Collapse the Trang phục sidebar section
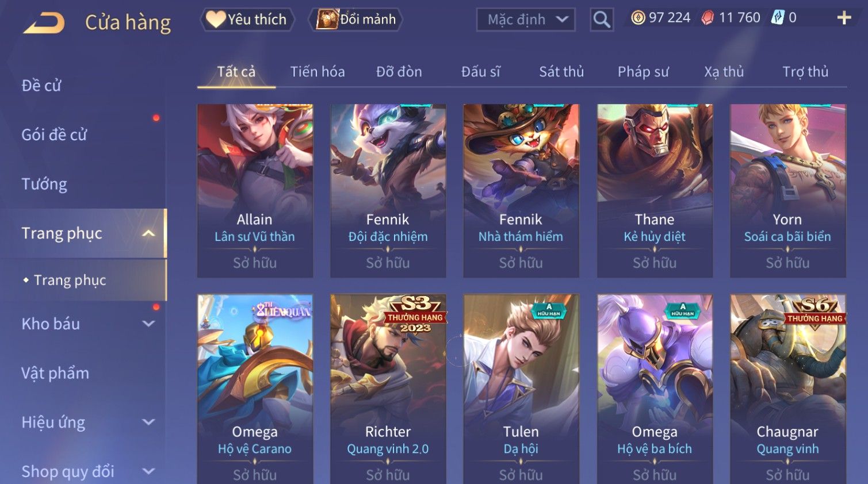This screenshot has width=868, height=484. (x=148, y=233)
